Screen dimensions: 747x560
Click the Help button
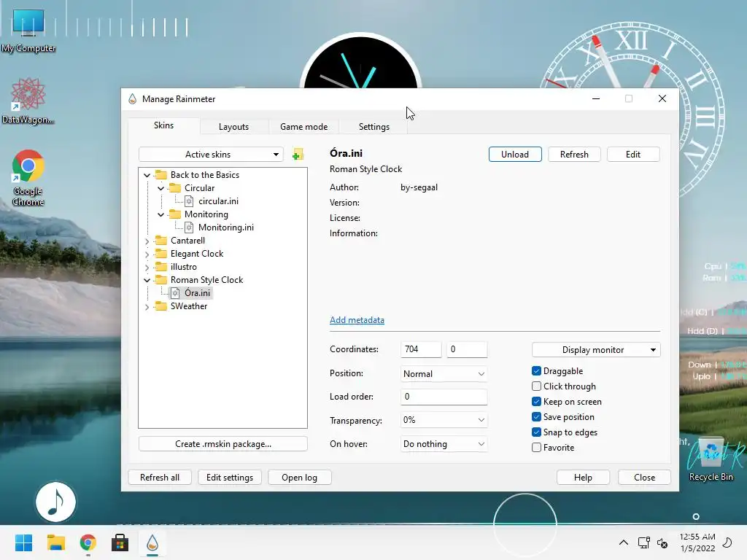pyautogui.click(x=583, y=477)
